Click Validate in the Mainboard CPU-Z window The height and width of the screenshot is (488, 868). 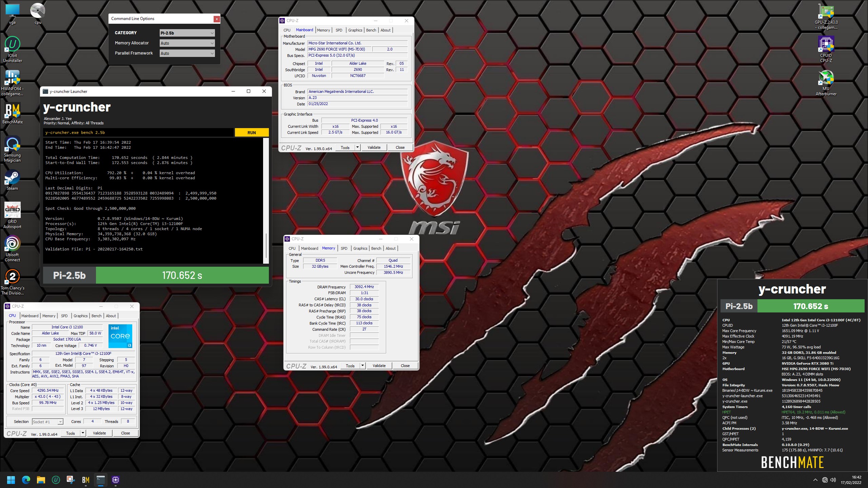(x=374, y=147)
